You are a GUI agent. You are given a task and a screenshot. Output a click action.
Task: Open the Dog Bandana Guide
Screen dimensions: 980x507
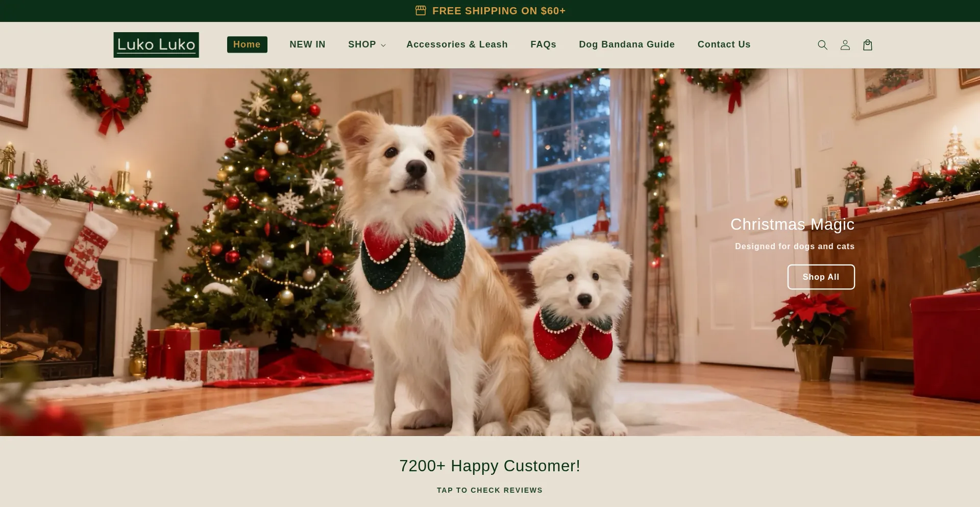pyautogui.click(x=627, y=44)
